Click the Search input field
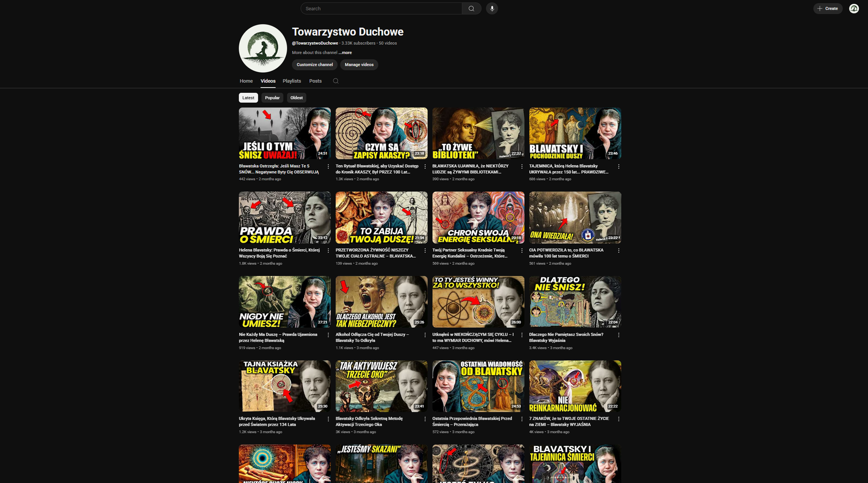The height and width of the screenshot is (483, 868). tap(381, 9)
